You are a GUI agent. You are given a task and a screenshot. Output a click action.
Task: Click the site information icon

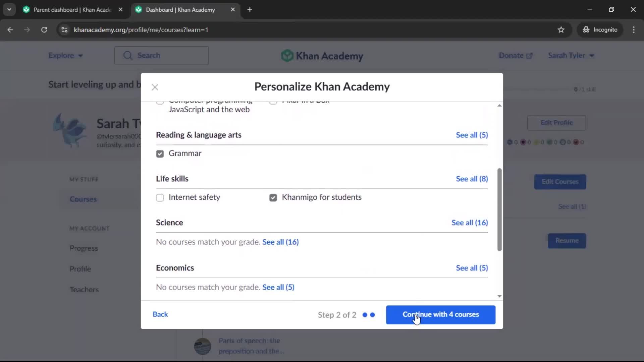click(x=64, y=30)
